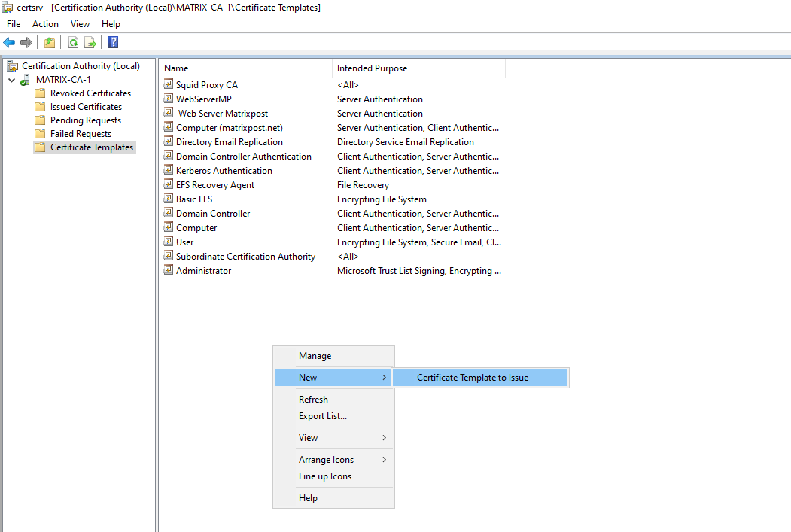791x532 pixels.
Task: Choose Line up Icons from context menu
Action: 333,476
